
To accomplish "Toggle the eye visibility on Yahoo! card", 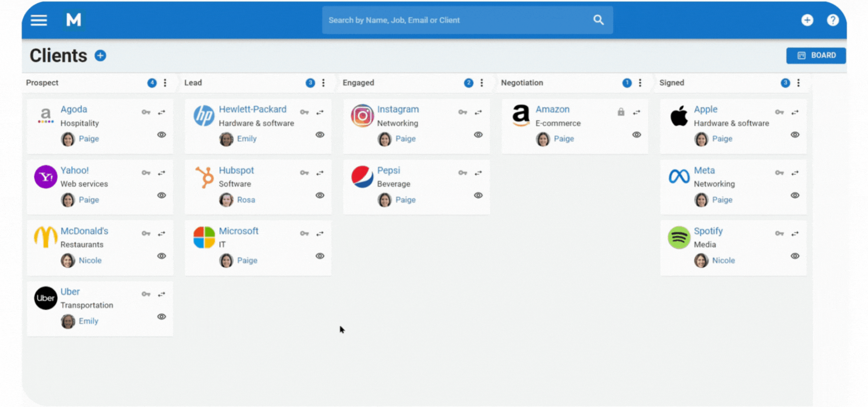I will [x=161, y=195].
